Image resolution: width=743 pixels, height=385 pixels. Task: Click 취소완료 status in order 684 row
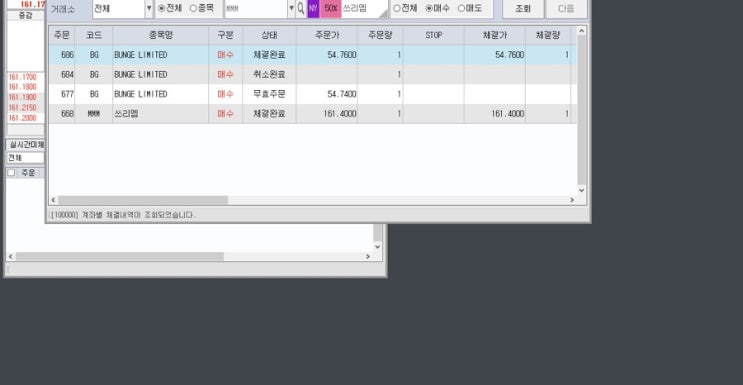[269, 74]
